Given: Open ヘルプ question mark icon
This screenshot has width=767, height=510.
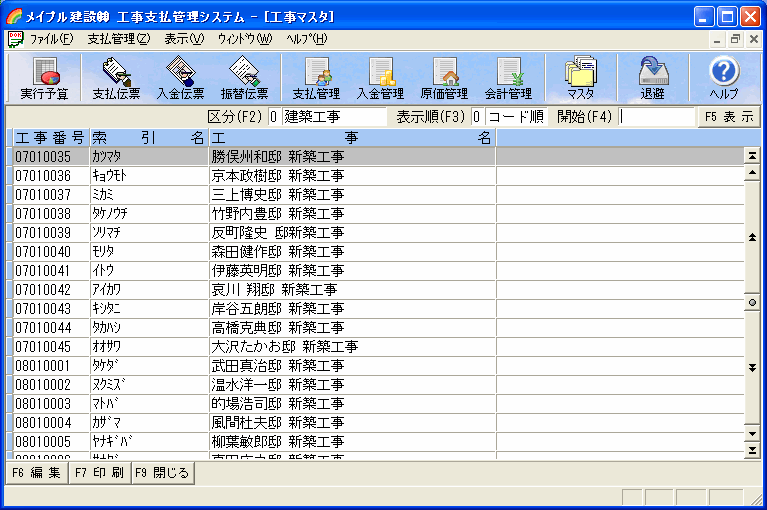Looking at the screenshot, I should (x=723, y=78).
